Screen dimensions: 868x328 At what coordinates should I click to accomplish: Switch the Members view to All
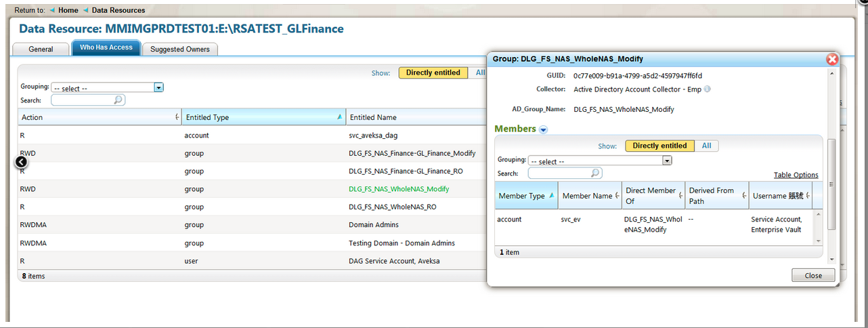[x=706, y=146]
